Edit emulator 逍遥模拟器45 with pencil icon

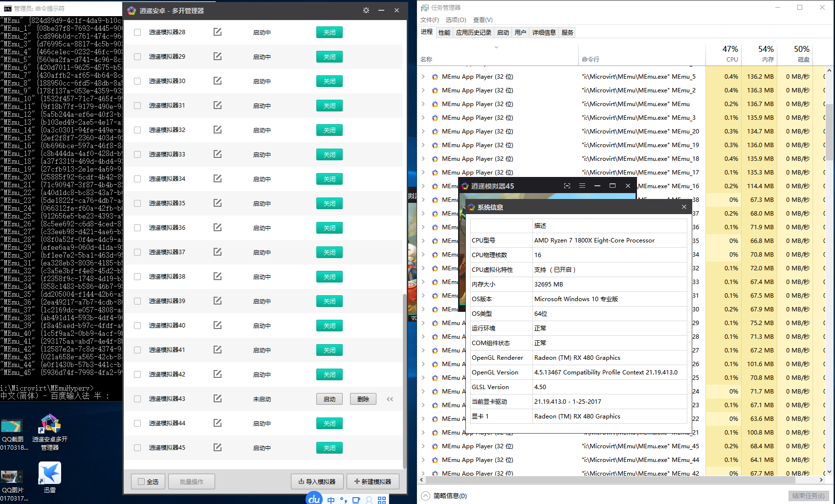(218, 447)
